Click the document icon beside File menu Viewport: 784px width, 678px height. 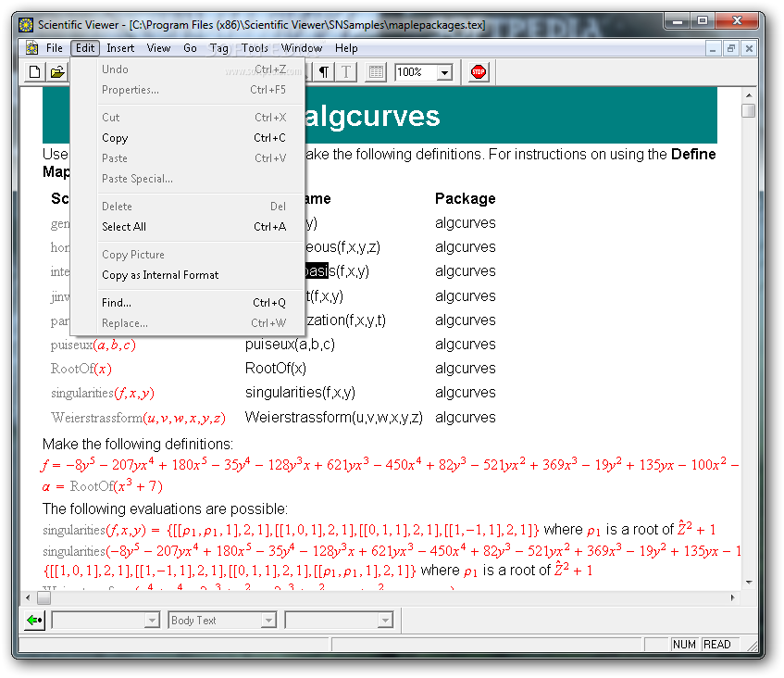tap(32, 48)
